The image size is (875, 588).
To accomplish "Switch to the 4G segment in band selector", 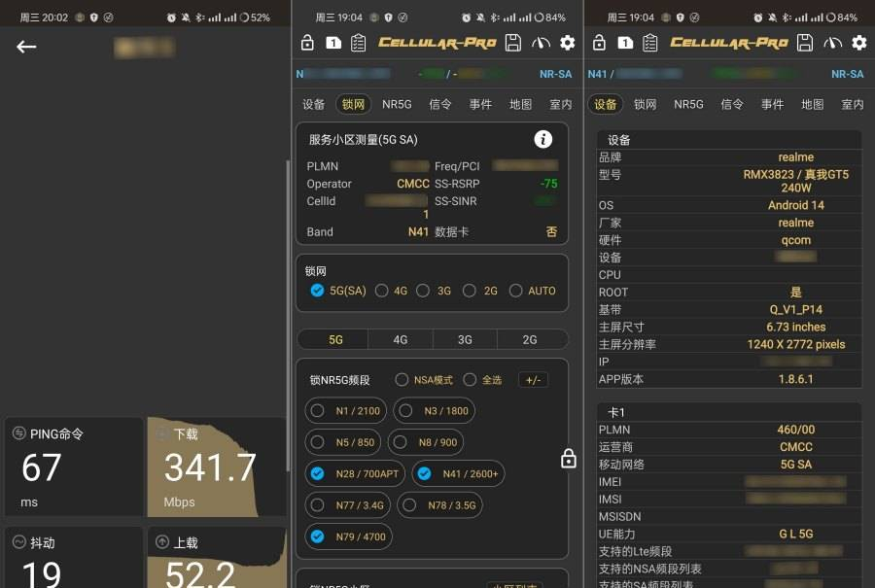I will tap(400, 340).
